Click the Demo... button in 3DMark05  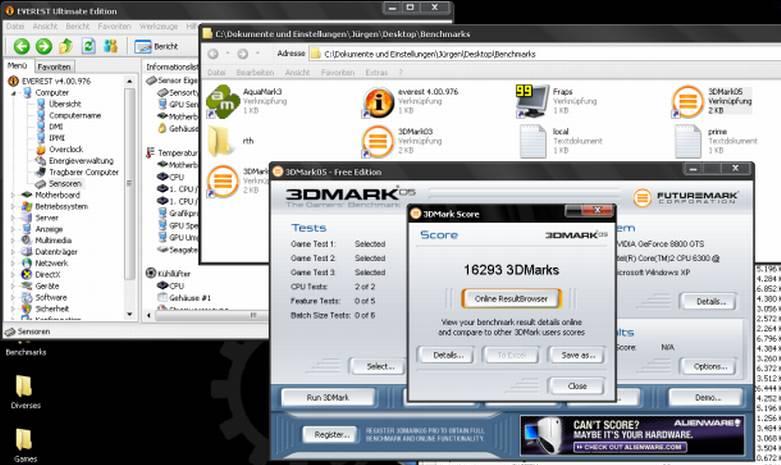pyautogui.click(x=707, y=397)
